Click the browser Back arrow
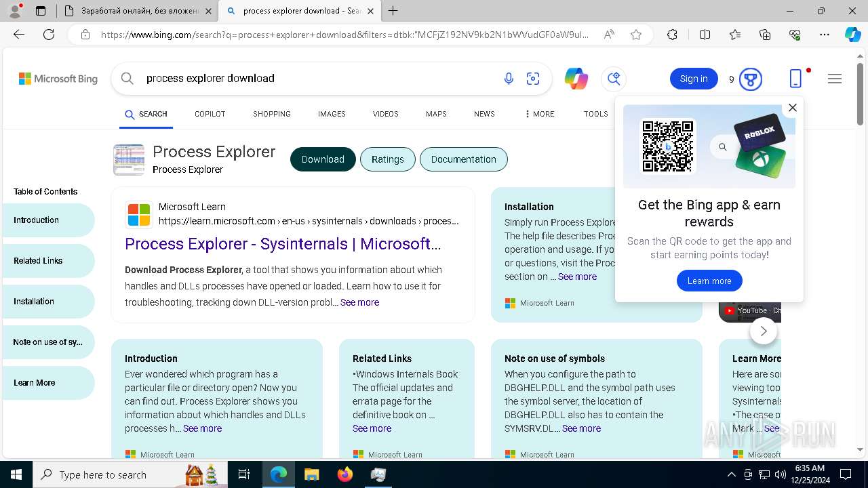The image size is (868, 488). click(19, 35)
